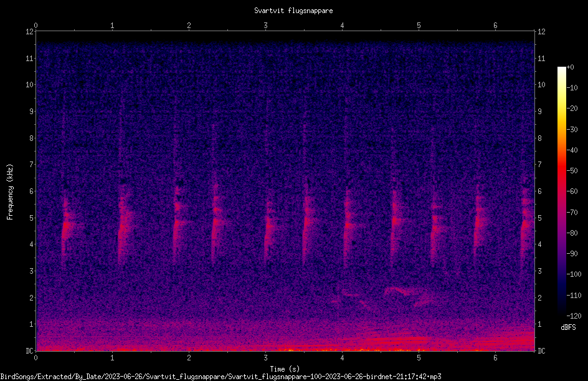588x381 pixels.
Task: Click the 'Frequency (kHz)' axis label
Action: pyautogui.click(x=10, y=192)
